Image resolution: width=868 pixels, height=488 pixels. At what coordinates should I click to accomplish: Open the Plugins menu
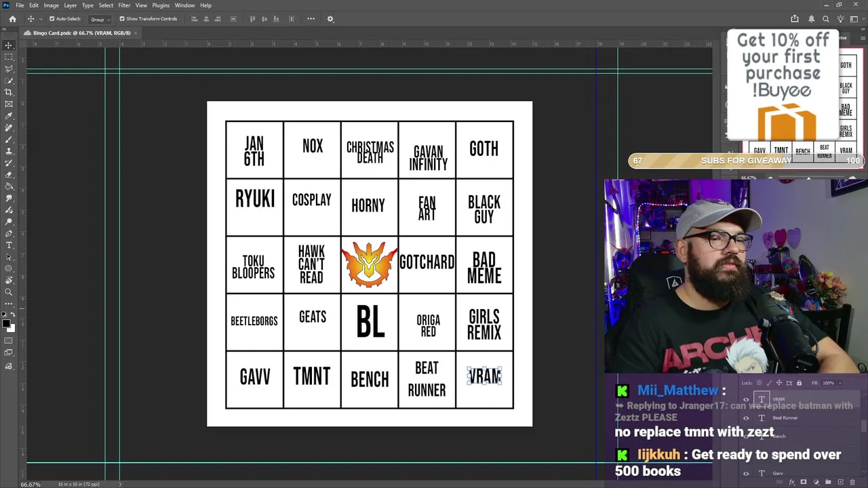click(x=161, y=5)
